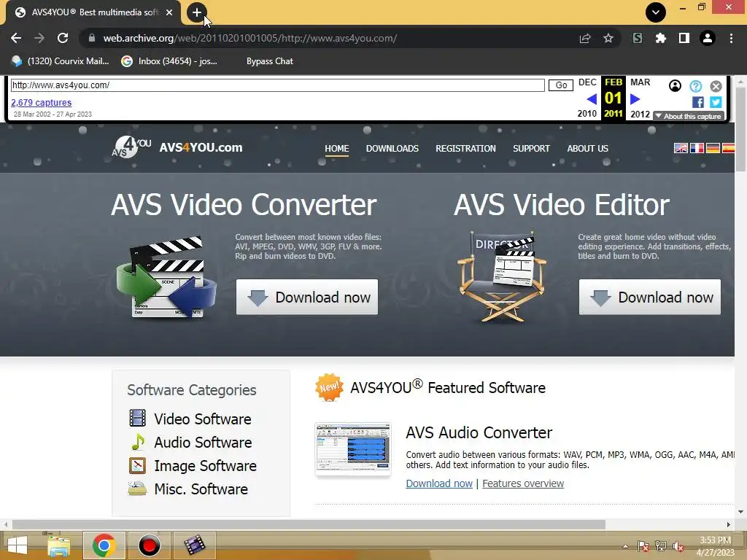Share this page via share icon
747x560 pixels.
(585, 39)
